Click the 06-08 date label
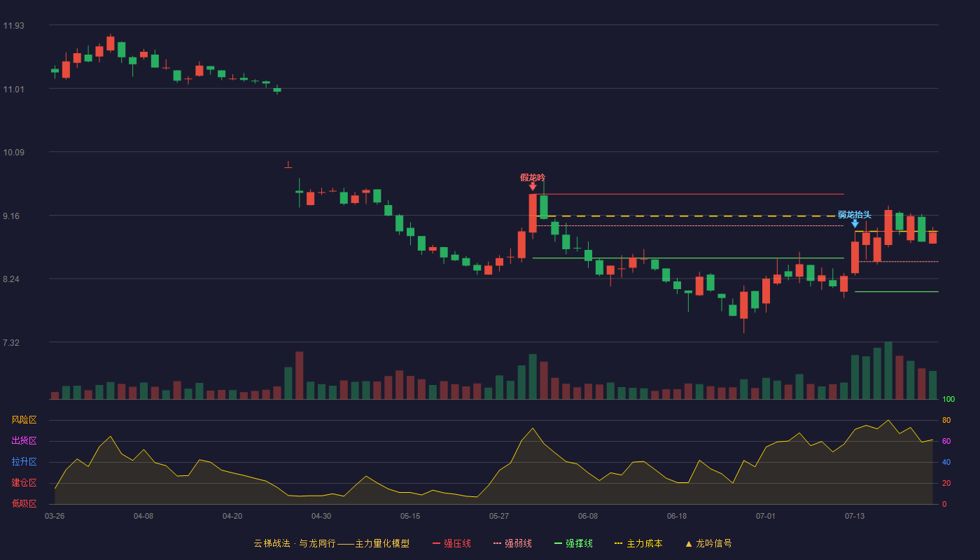 tap(588, 516)
